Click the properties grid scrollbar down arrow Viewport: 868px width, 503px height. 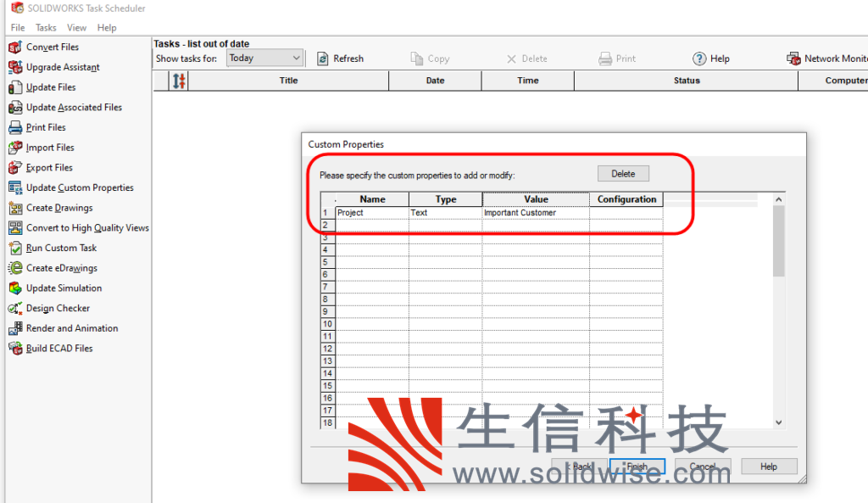coord(779,422)
